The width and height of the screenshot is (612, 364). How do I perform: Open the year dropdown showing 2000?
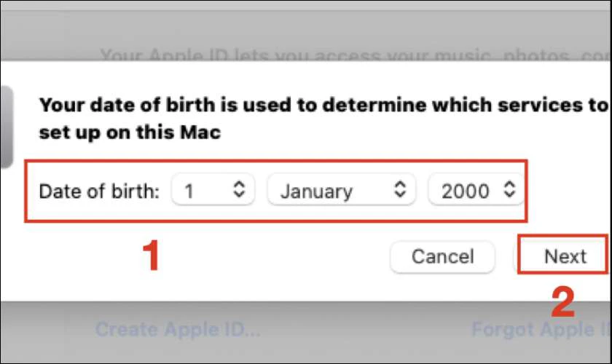click(474, 191)
